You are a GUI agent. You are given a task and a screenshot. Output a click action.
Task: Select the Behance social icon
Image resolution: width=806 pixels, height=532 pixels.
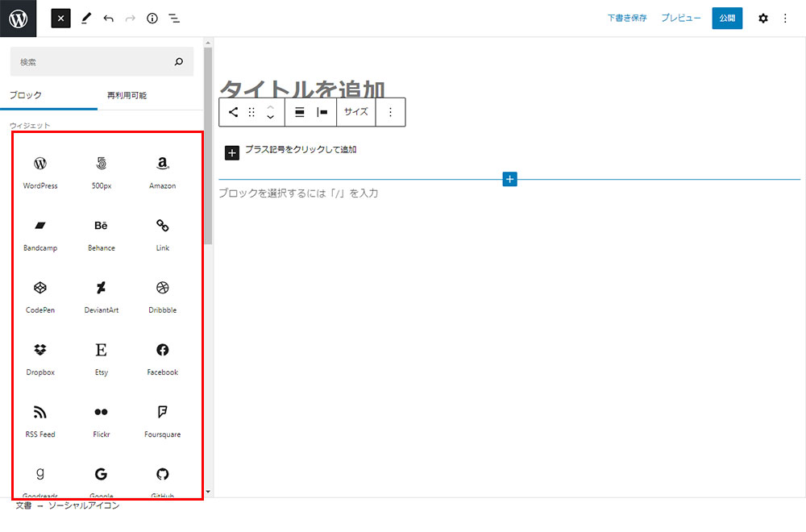pyautogui.click(x=101, y=233)
